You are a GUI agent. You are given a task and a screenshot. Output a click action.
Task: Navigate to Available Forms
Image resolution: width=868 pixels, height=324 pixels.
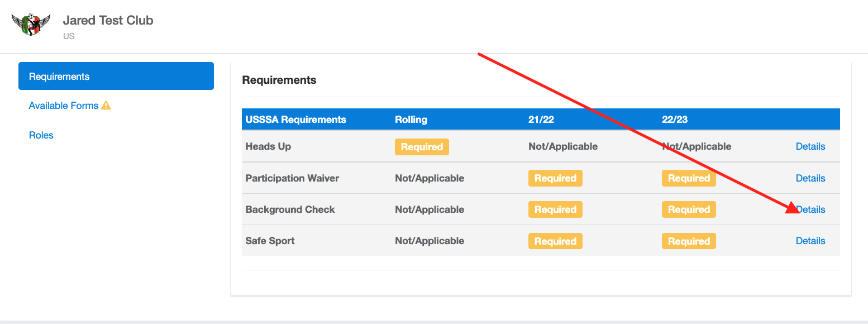coord(64,105)
